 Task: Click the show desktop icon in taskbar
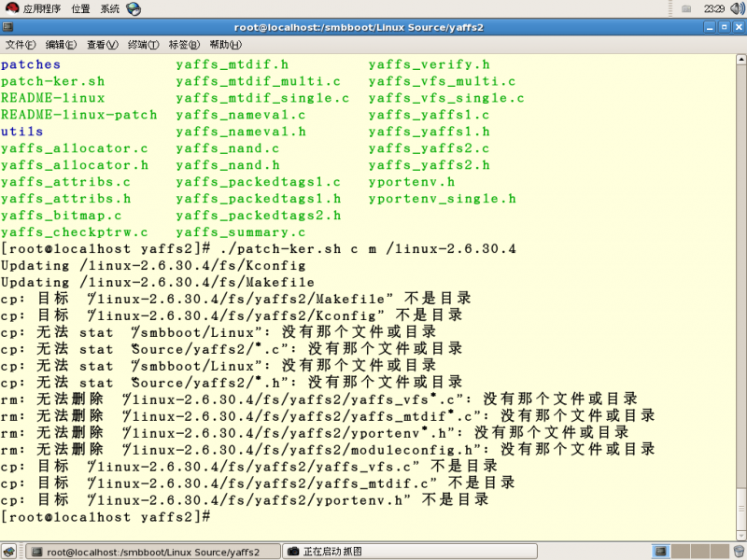(x=10, y=551)
